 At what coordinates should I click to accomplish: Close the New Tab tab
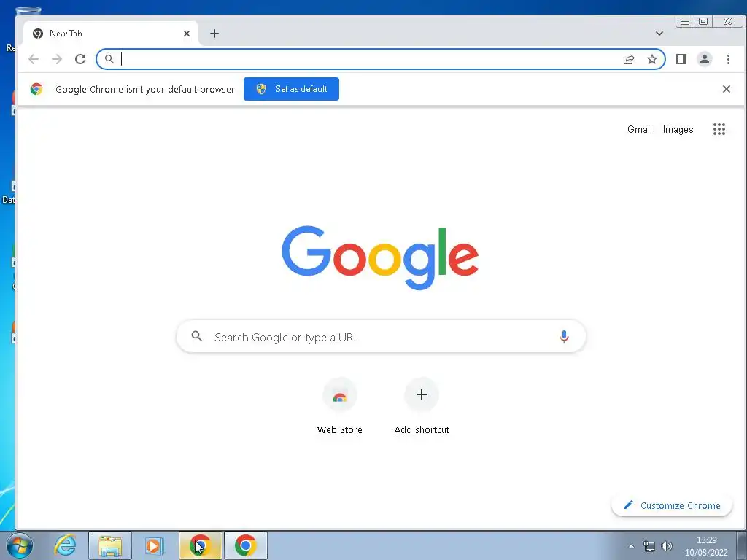tap(187, 34)
